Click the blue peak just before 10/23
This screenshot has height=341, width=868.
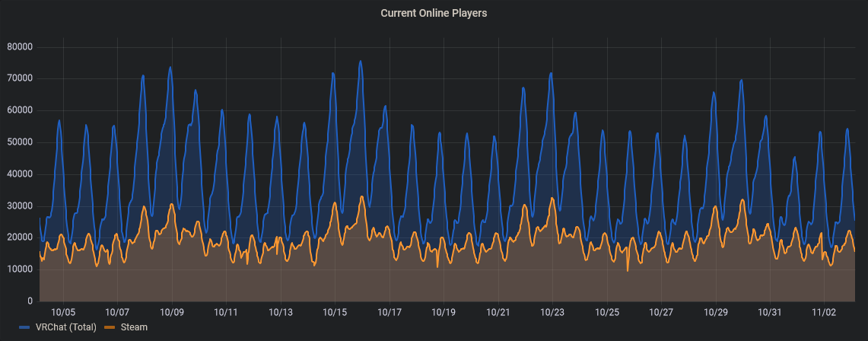coord(551,73)
